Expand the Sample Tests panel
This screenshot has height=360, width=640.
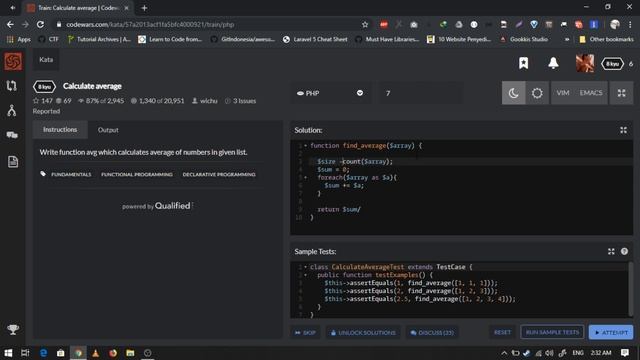(611, 251)
